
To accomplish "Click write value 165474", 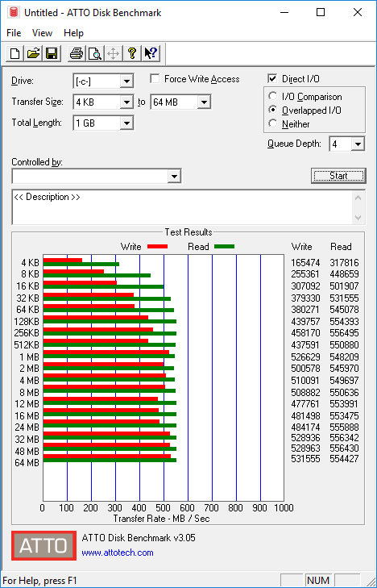I will click(x=305, y=263).
